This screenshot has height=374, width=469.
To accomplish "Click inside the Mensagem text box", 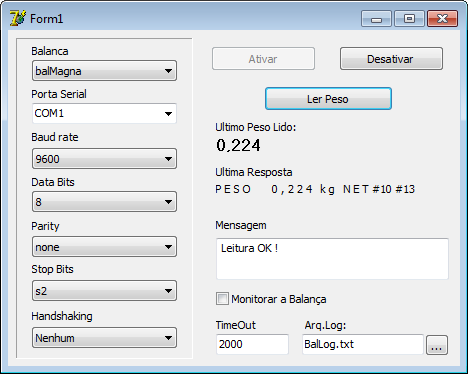I will tap(332, 259).
